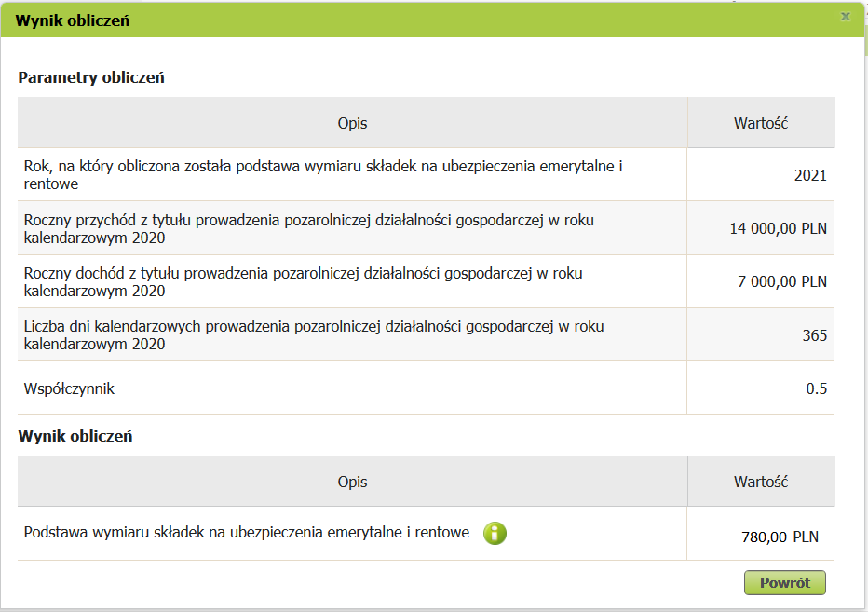Click the Roczny dochód row description
Screen dimensions: 868x612
pyautogui.click(x=303, y=281)
